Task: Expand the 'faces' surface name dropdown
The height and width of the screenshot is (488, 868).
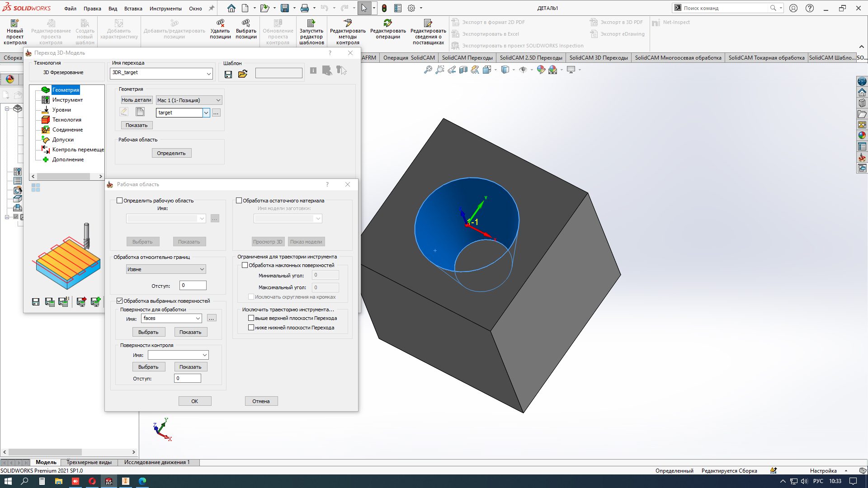Action: point(198,319)
